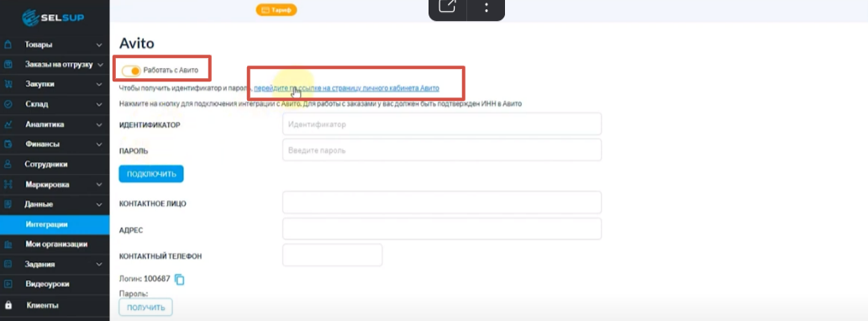Screen dimensions: 868x321
Task: Click the Заказы на отгрузку icon
Action: tap(8, 65)
